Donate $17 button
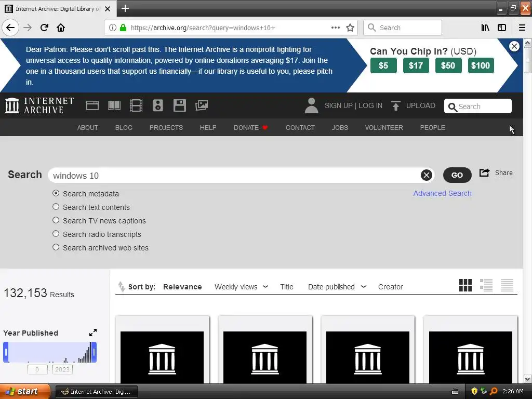532x399 pixels. tap(416, 65)
